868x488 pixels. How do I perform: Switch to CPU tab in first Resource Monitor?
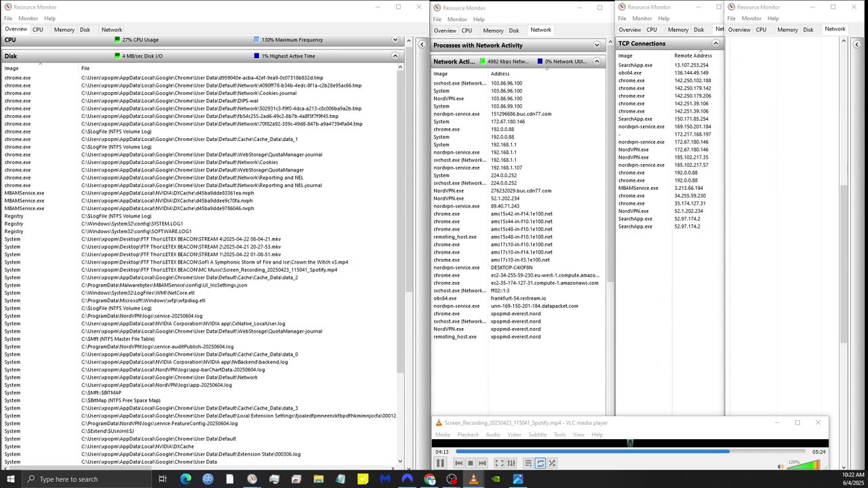tap(38, 30)
